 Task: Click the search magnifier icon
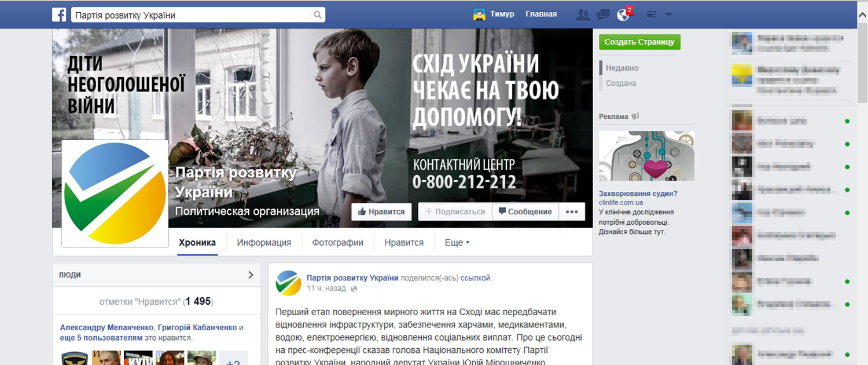(318, 15)
